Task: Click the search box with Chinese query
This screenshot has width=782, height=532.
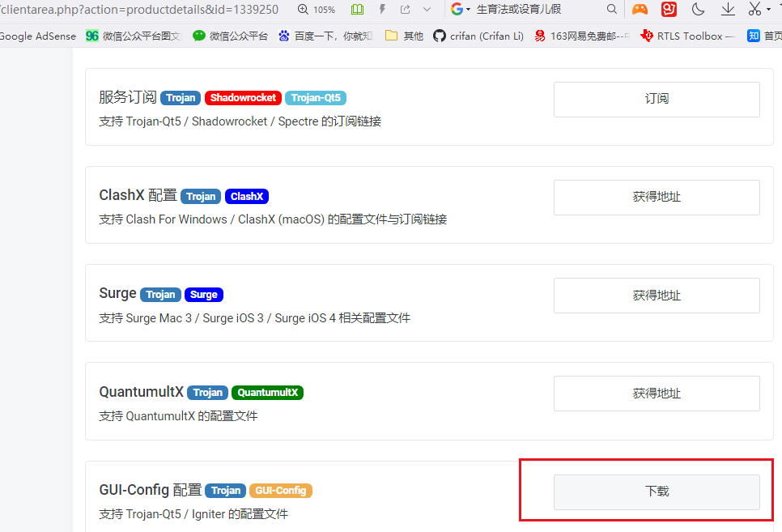Action: tap(519, 9)
